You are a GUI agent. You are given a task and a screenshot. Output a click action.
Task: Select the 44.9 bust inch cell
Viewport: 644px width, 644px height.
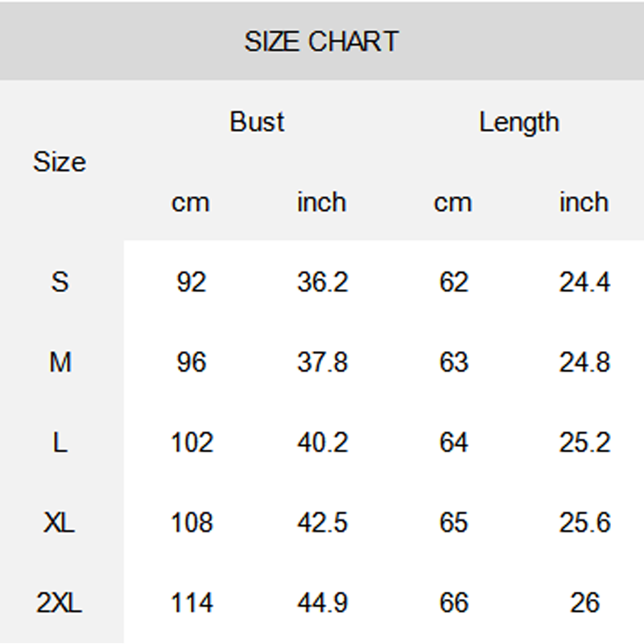coord(322,603)
